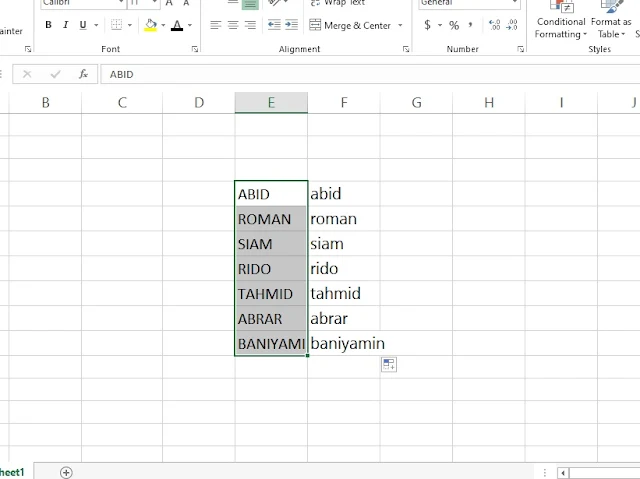This screenshot has height=479, width=640.
Task: Select cell containing BANIYAMIN uppercase
Action: point(271,344)
